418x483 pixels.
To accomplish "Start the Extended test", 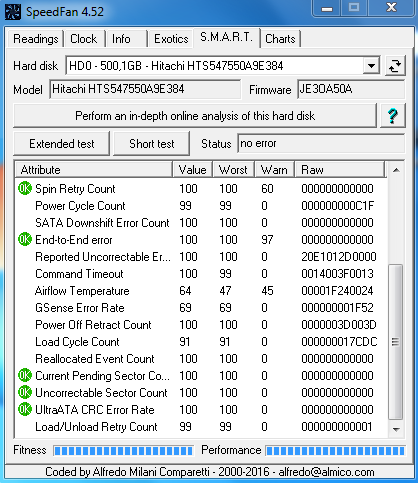I will click(x=62, y=144).
